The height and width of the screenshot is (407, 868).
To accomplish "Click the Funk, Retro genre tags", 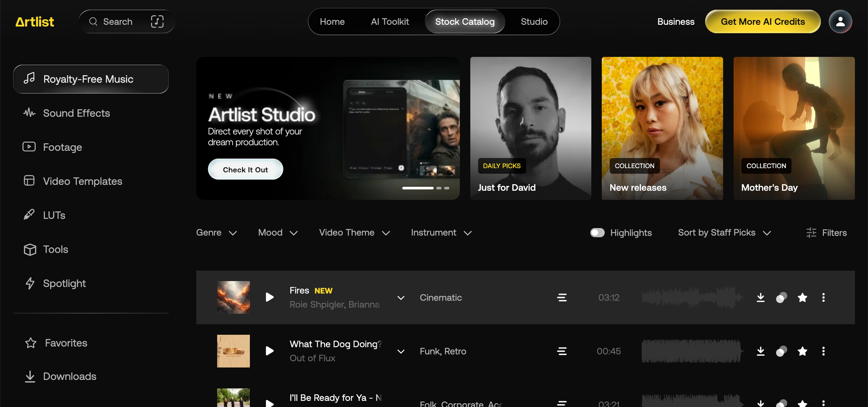I will coord(443,351).
